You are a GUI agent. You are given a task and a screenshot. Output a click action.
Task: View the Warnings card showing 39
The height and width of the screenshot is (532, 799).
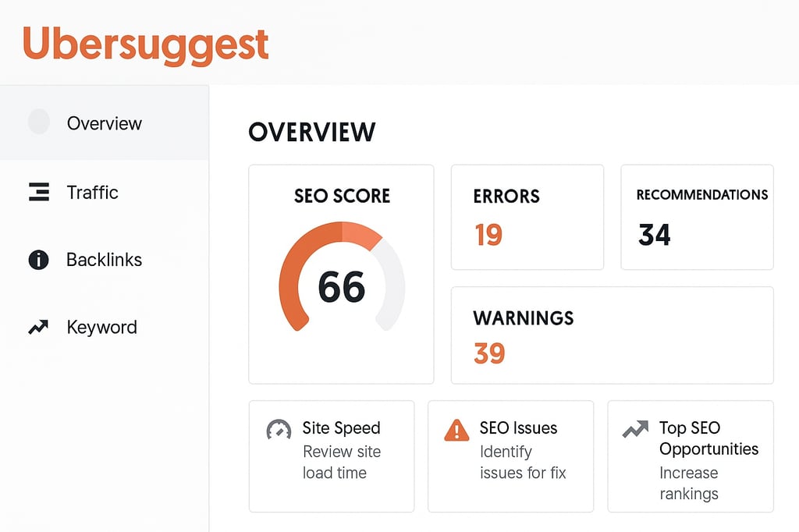612,335
